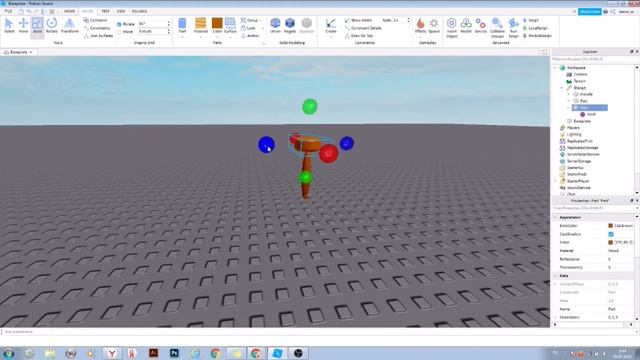Toggle the Rotate snap checkbox
The height and width of the screenshot is (360, 640).
pos(119,24)
